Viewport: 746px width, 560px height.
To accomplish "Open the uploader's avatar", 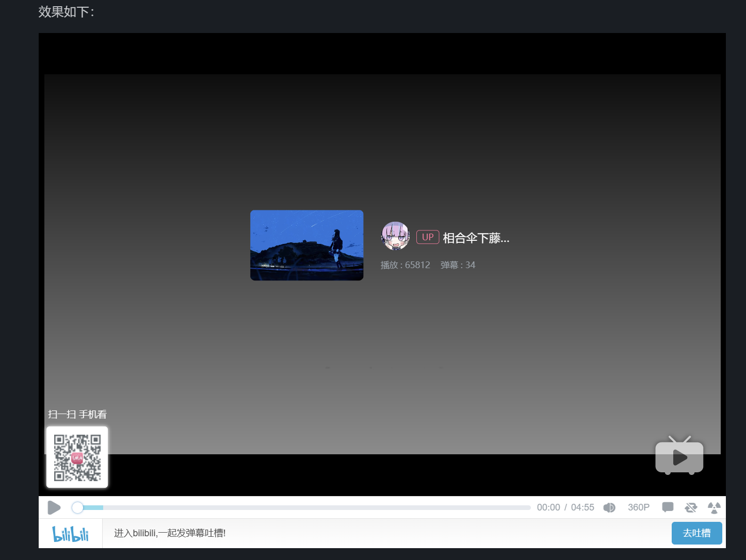I will 395,236.
